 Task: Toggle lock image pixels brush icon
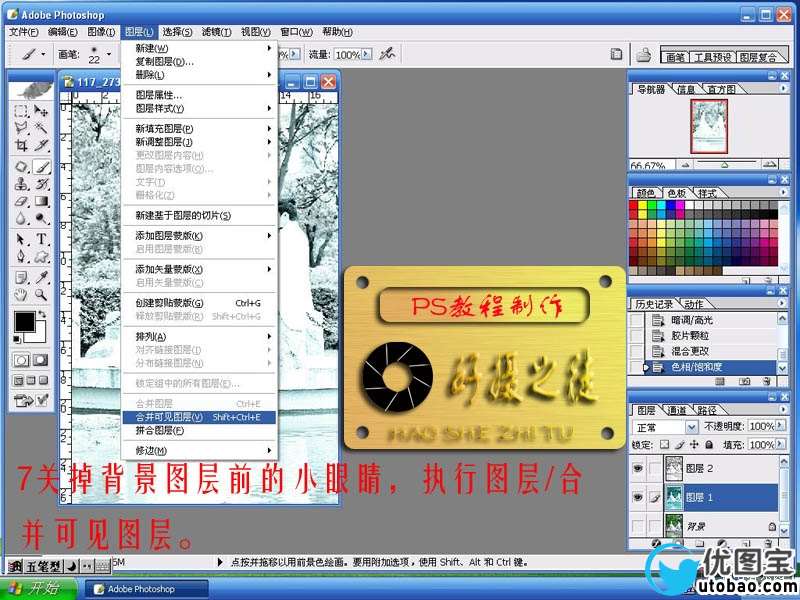pyautogui.click(x=679, y=444)
